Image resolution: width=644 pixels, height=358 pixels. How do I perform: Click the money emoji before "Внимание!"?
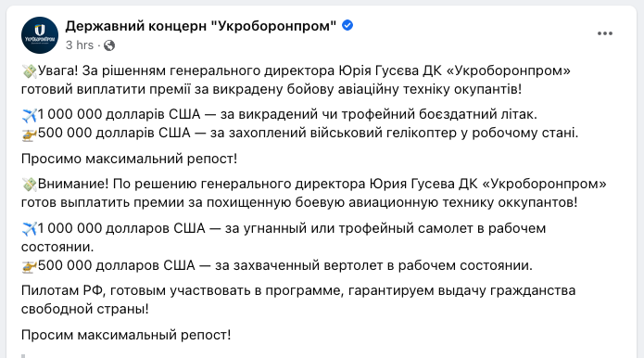click(x=30, y=185)
